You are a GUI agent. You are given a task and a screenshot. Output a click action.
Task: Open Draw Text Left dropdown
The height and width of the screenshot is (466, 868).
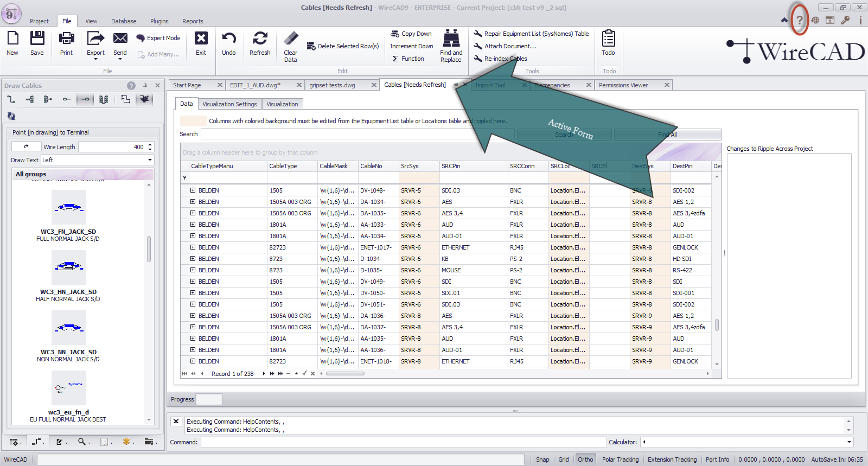pyautogui.click(x=150, y=160)
